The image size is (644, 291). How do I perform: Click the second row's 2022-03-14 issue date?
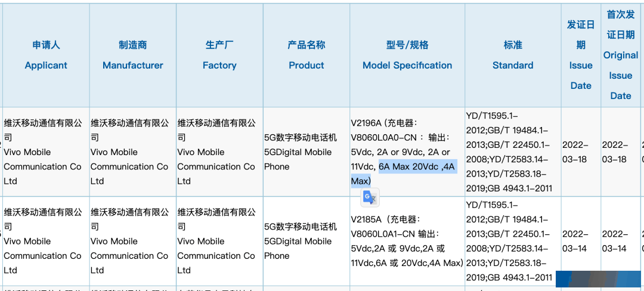pyautogui.click(x=575, y=241)
